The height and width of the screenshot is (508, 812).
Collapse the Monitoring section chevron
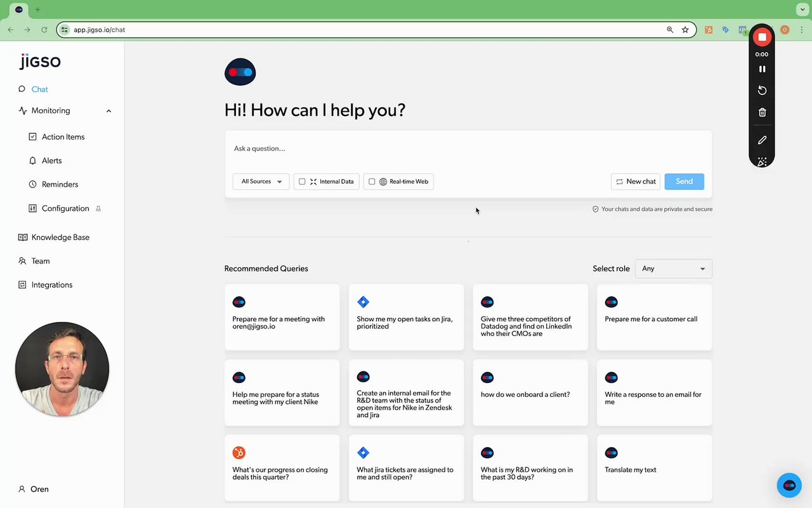[x=108, y=111]
